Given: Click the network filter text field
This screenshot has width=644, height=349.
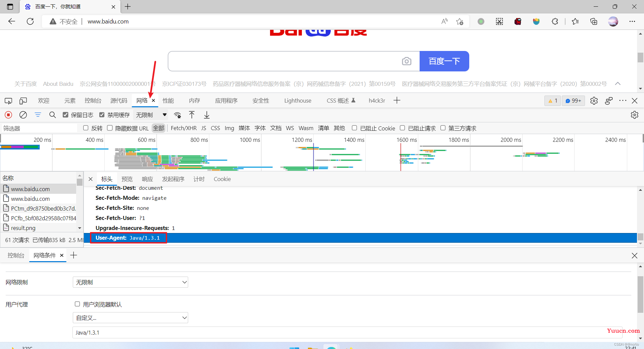Looking at the screenshot, I should [x=39, y=128].
